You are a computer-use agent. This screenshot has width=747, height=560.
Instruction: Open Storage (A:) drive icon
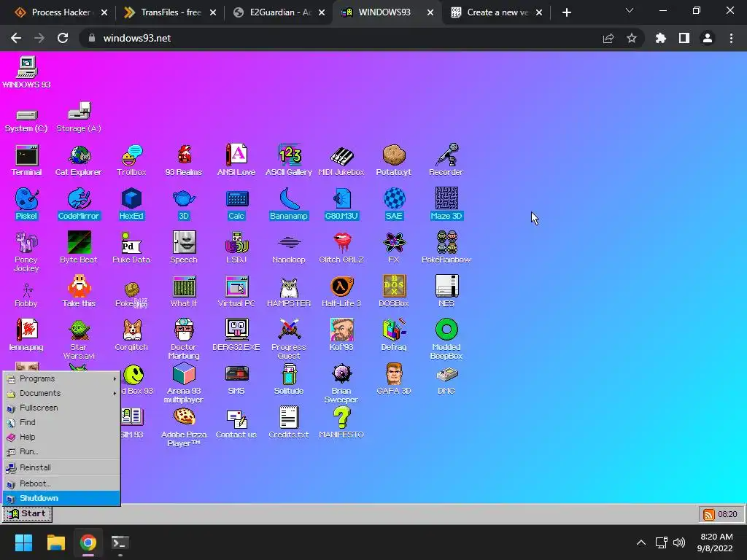click(x=79, y=117)
